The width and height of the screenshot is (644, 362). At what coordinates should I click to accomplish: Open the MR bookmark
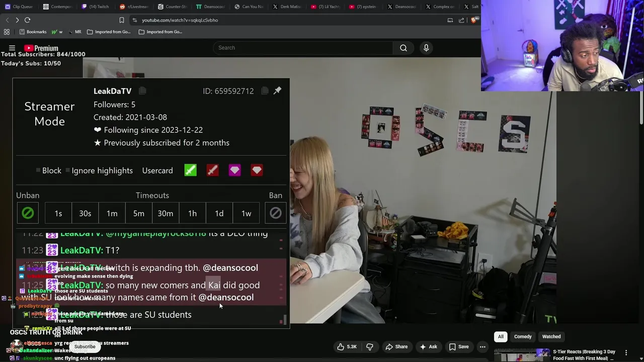coord(74,32)
